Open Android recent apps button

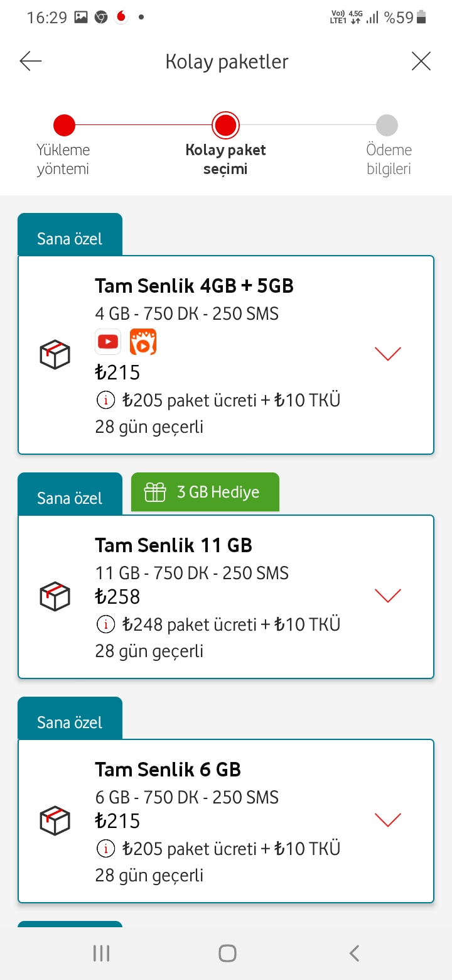pos(101,953)
